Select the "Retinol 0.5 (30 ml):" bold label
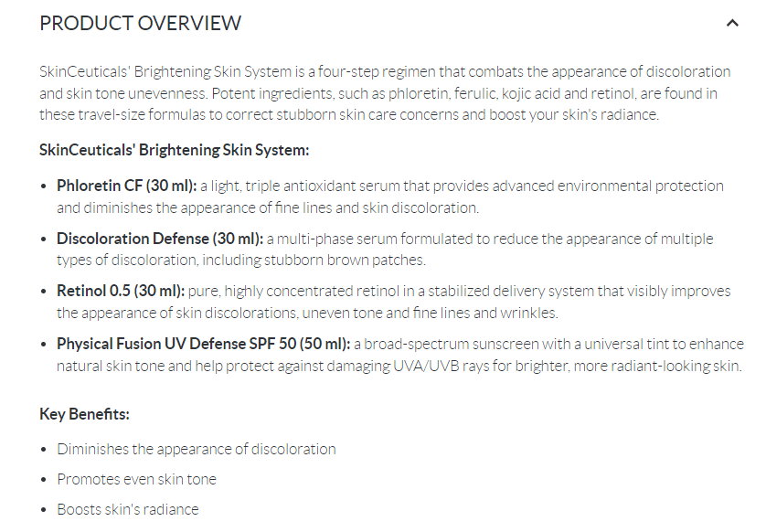This screenshot has height=532, width=766. tap(121, 291)
